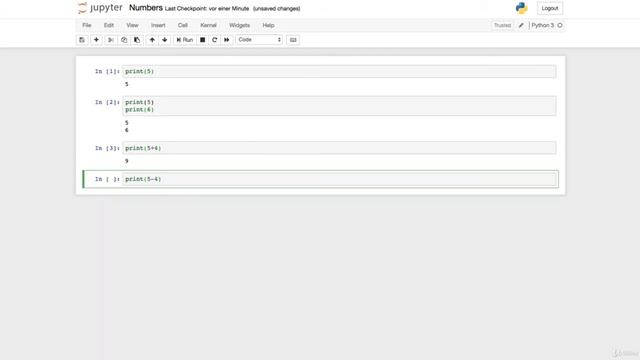
Task: Click into the cell print(5+4)
Action: coord(339,148)
